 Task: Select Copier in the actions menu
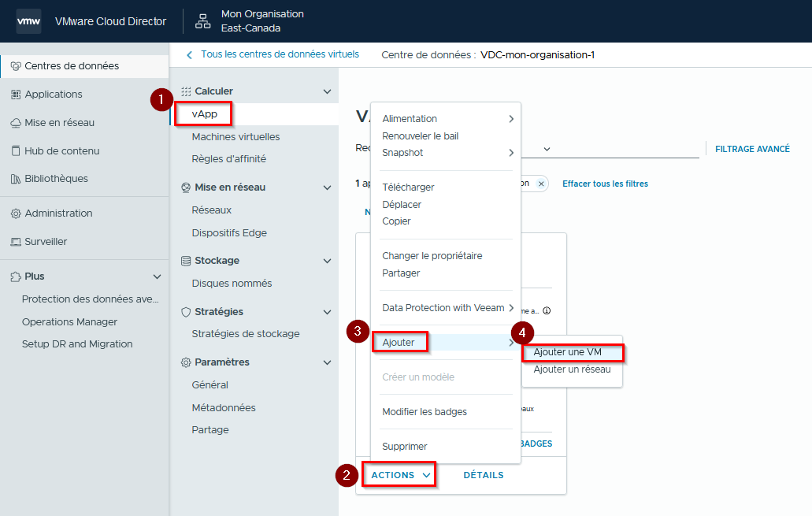pos(396,221)
